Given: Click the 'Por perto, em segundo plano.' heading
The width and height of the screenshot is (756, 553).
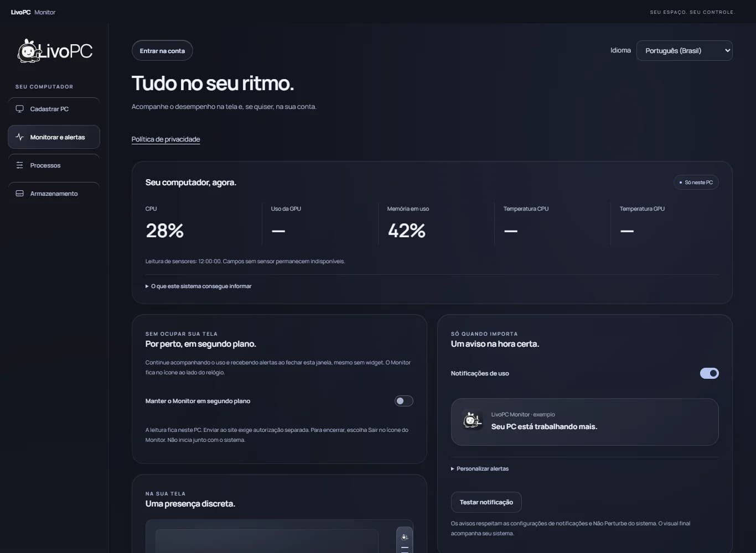Looking at the screenshot, I should 201,344.
